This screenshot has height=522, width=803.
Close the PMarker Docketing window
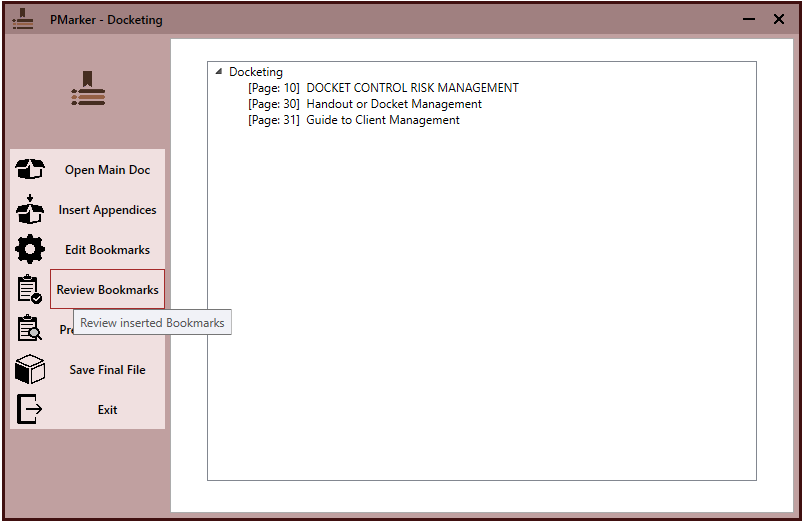click(x=779, y=19)
